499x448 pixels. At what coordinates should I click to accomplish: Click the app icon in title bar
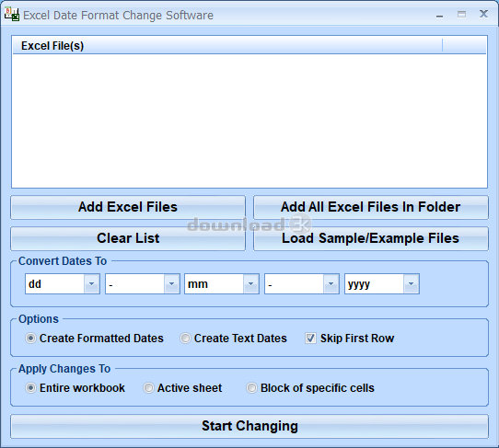pyautogui.click(x=12, y=15)
